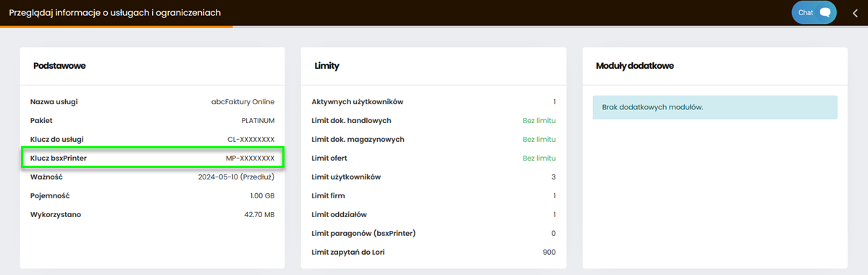
Task: Select the 1.00 GB capacity value
Action: [x=262, y=196]
